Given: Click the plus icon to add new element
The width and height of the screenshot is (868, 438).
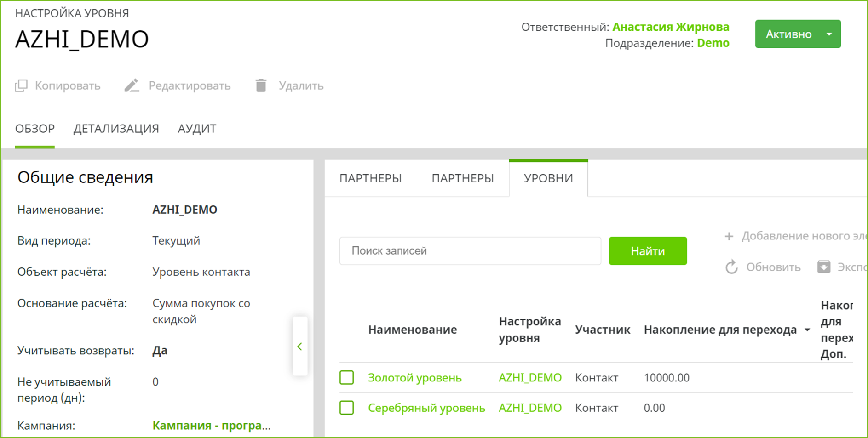Looking at the screenshot, I should coord(729,236).
